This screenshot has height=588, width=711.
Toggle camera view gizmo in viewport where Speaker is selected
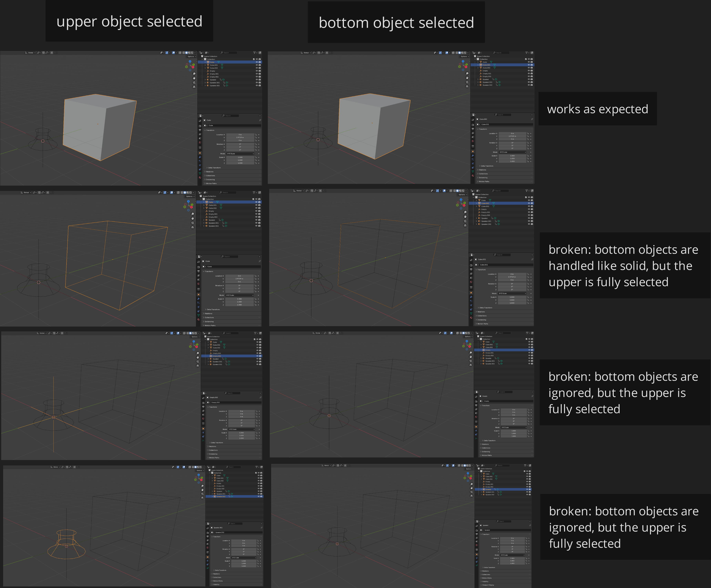click(472, 492)
